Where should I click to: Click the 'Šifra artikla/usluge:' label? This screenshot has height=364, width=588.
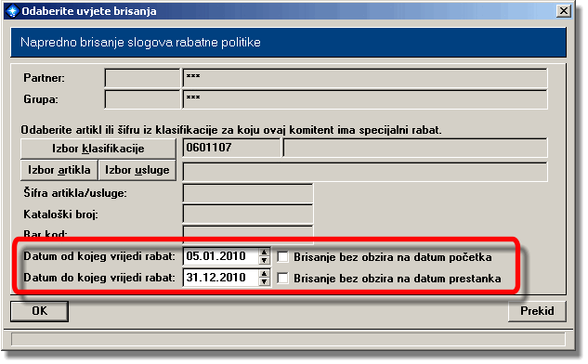tap(75, 193)
